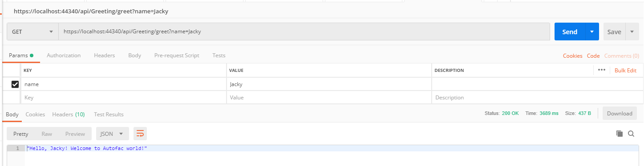Screen dimensions: 644x166
Task: Click the wrap lines icon in response toolbar
Action: pos(140,134)
